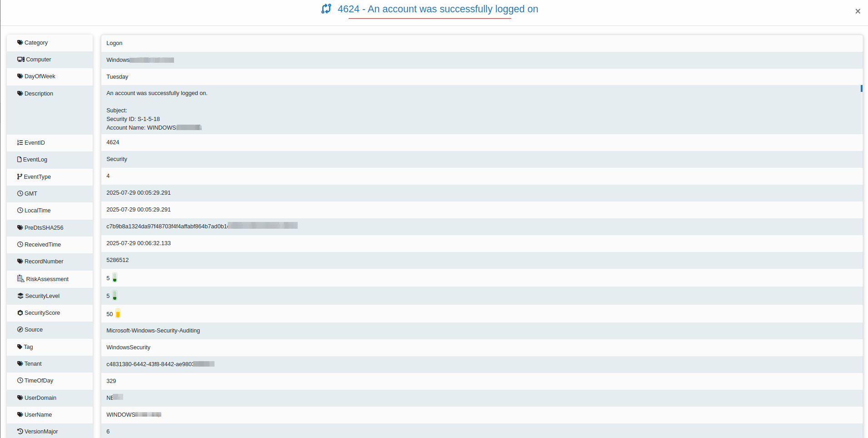Click the green RiskAssessment level indicator
The image size is (868, 438).
[x=115, y=278]
